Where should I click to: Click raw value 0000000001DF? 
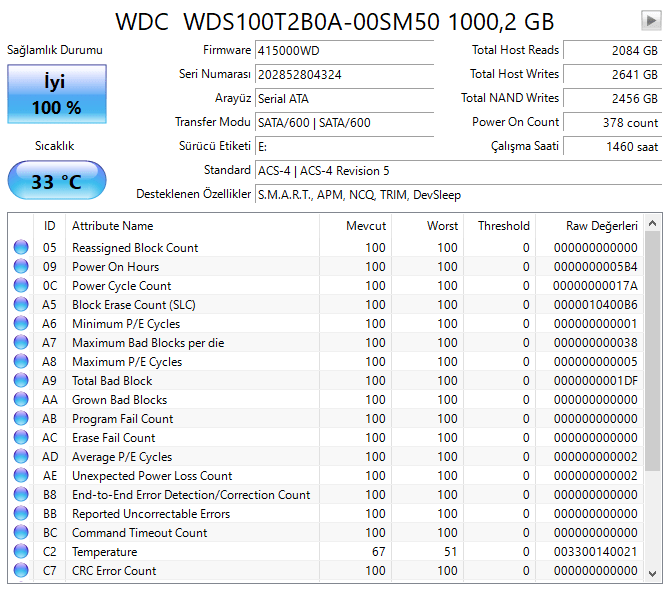pyautogui.click(x=596, y=381)
